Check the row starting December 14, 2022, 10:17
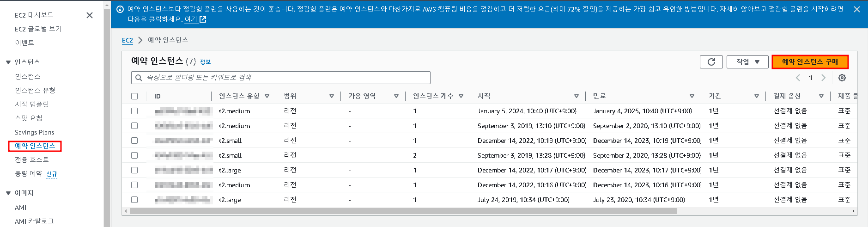Viewport: 868px width, 227px height. coord(134,170)
